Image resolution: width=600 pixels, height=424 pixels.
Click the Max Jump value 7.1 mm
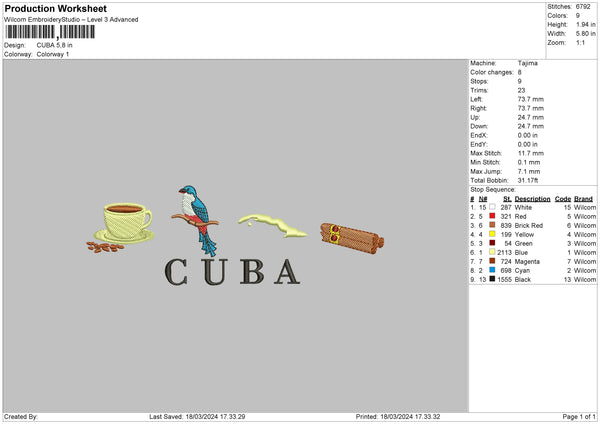point(529,171)
